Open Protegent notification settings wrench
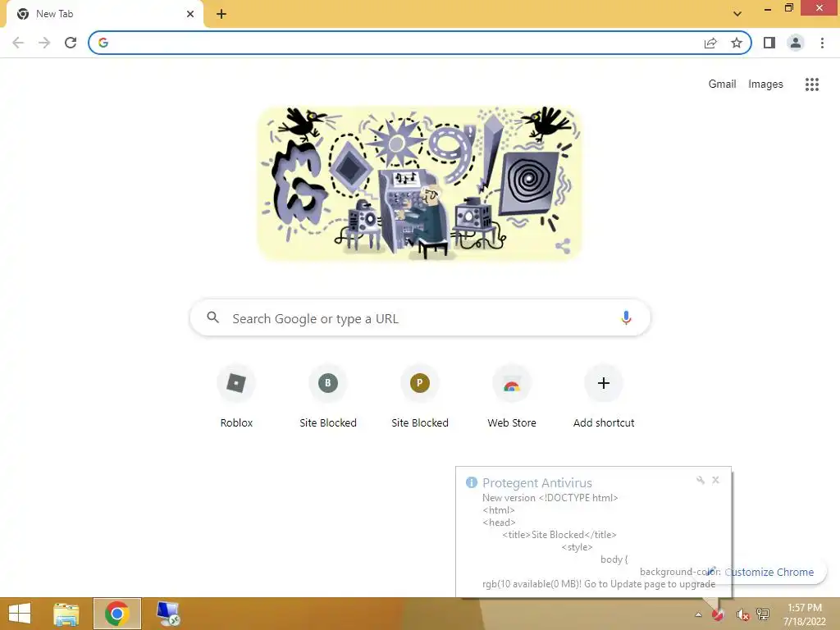Screen dimensions: 840x630 pyautogui.click(x=701, y=480)
